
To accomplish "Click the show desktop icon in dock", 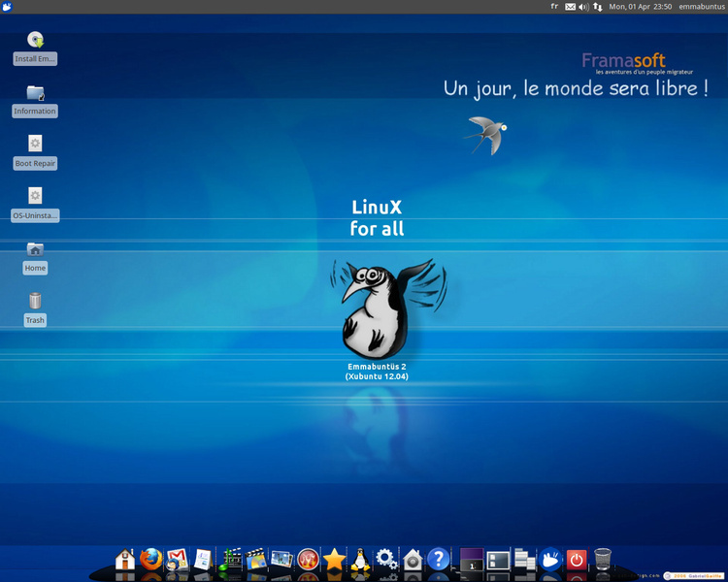I will [x=498, y=560].
